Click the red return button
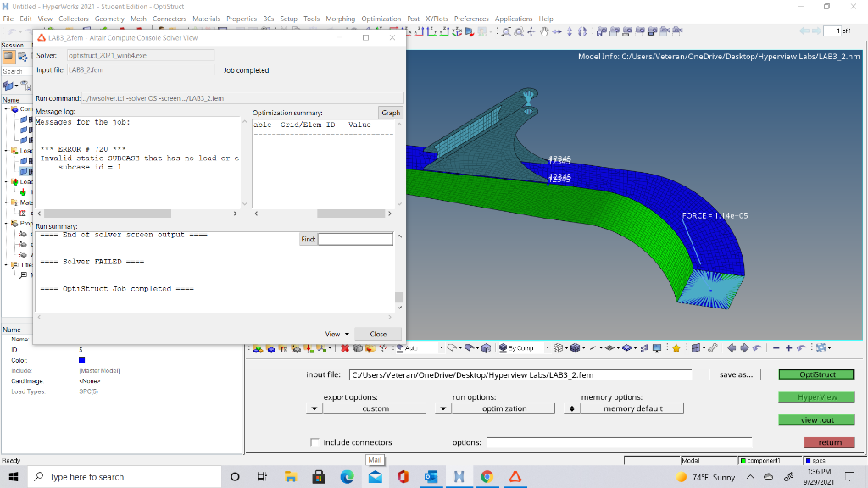Screen dimensions: 868x488 (x=829, y=442)
